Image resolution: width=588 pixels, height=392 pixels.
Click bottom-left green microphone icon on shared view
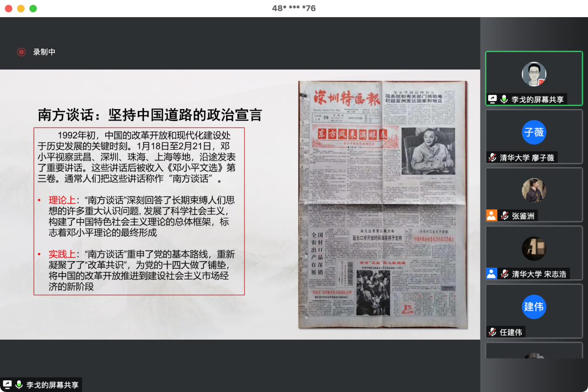[x=19, y=385]
